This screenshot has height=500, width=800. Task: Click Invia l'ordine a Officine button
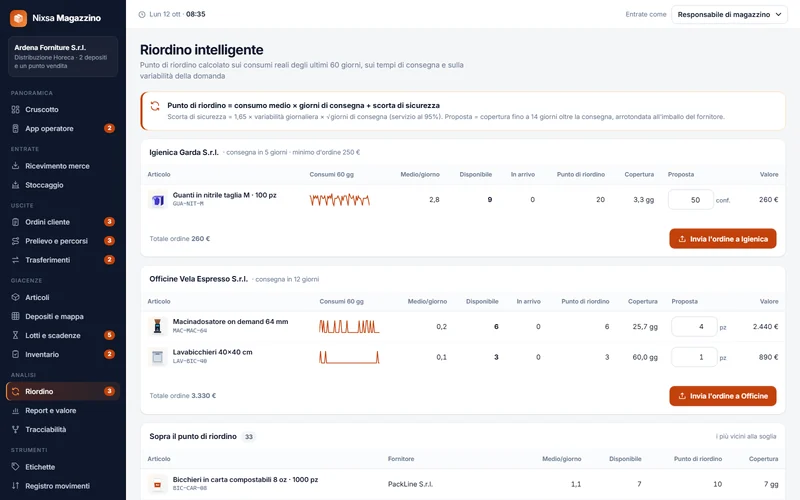(723, 396)
